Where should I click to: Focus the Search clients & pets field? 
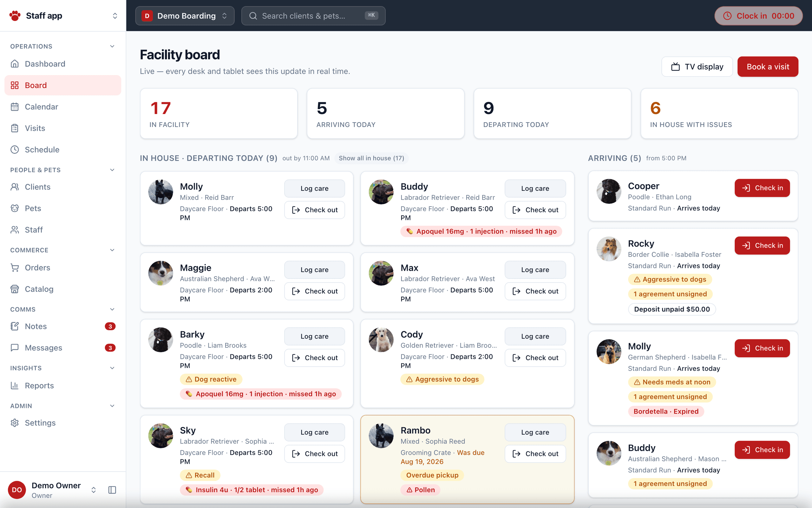[313, 16]
